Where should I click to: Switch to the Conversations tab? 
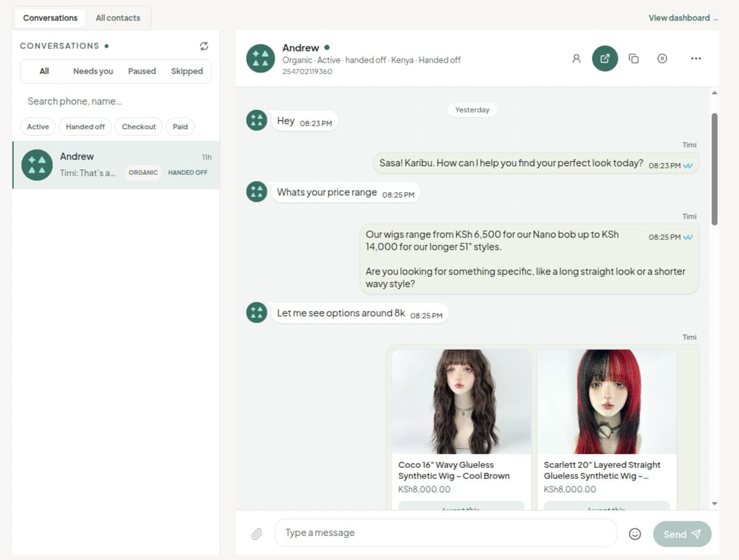coord(50,18)
